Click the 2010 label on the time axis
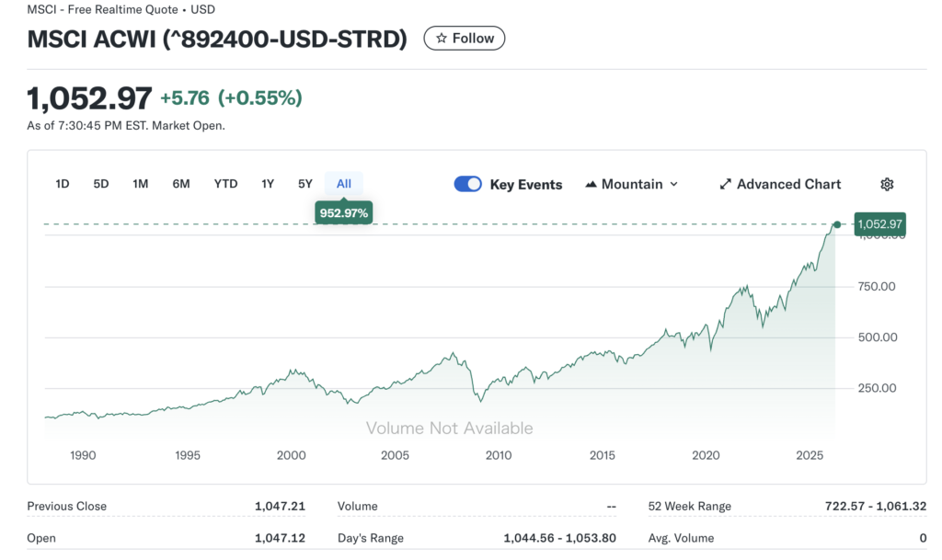The image size is (942, 560). 499,455
